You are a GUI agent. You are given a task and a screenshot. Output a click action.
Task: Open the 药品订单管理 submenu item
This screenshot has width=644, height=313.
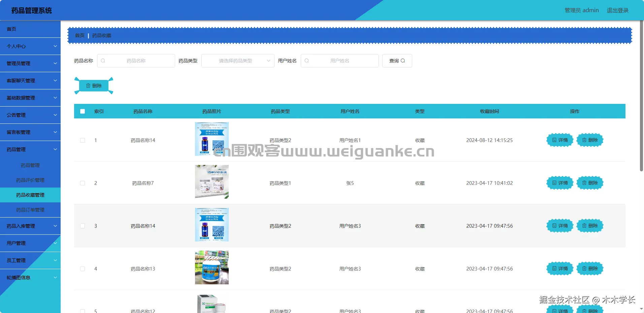pos(30,210)
